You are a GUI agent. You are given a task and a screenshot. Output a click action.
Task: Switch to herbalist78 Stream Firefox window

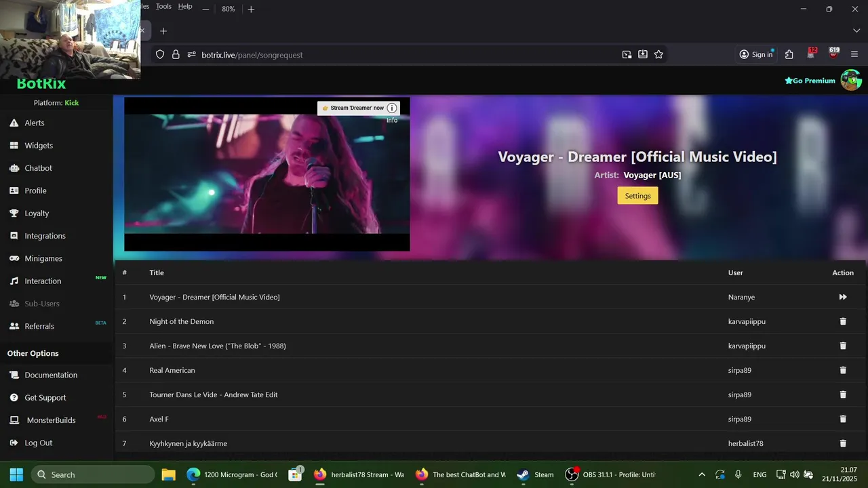(x=358, y=474)
